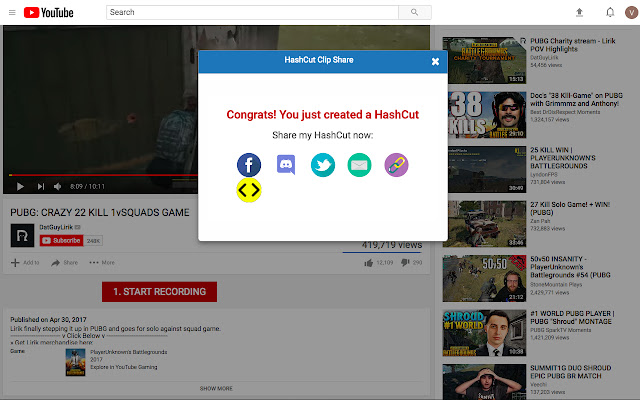Open SUMMIT1G DUO SHROUD EPIC title
Viewport: 640px width, 400px height.
571,372
